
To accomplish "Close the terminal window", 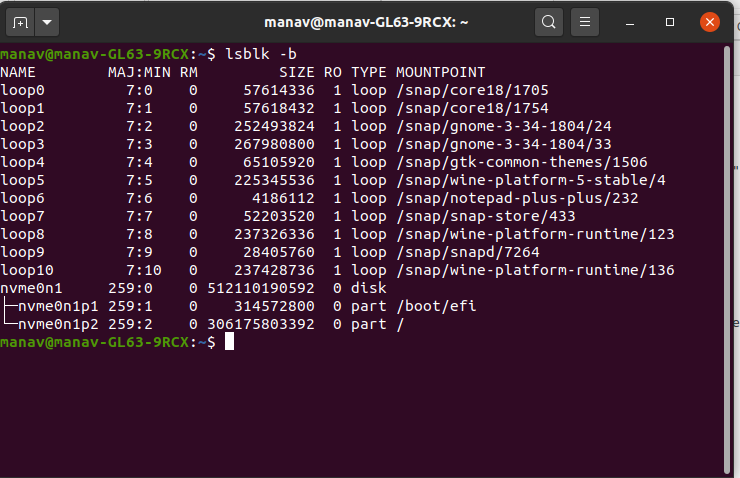I will tap(709, 22).
